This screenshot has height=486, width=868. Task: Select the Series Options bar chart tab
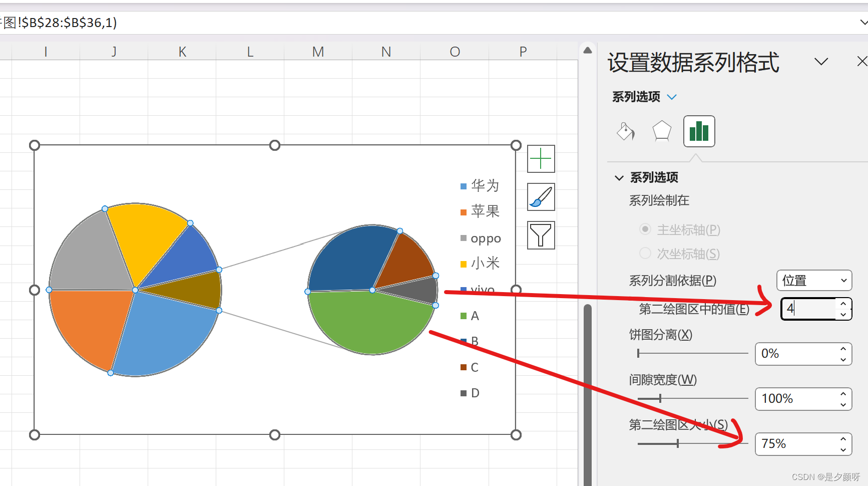pos(699,131)
